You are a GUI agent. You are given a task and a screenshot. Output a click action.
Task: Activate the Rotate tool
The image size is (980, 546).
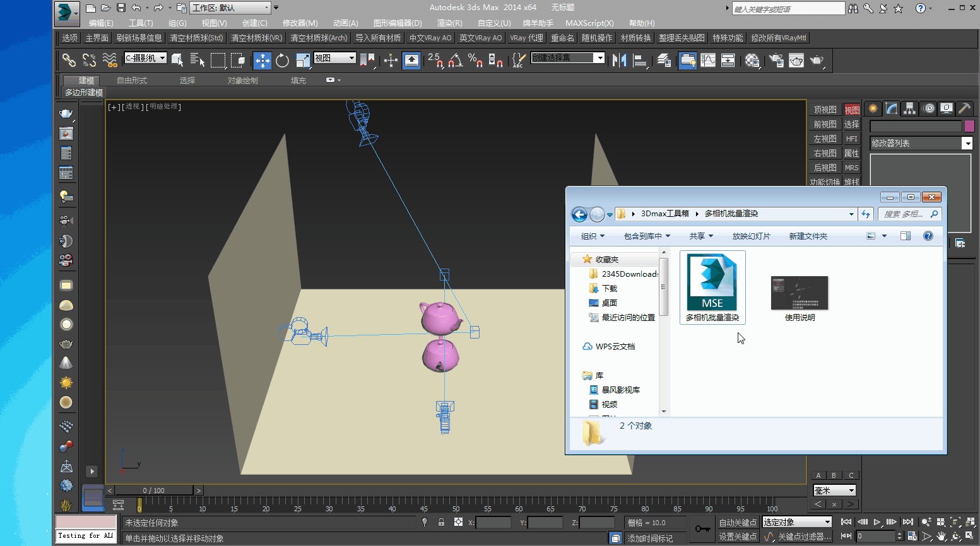tap(282, 61)
